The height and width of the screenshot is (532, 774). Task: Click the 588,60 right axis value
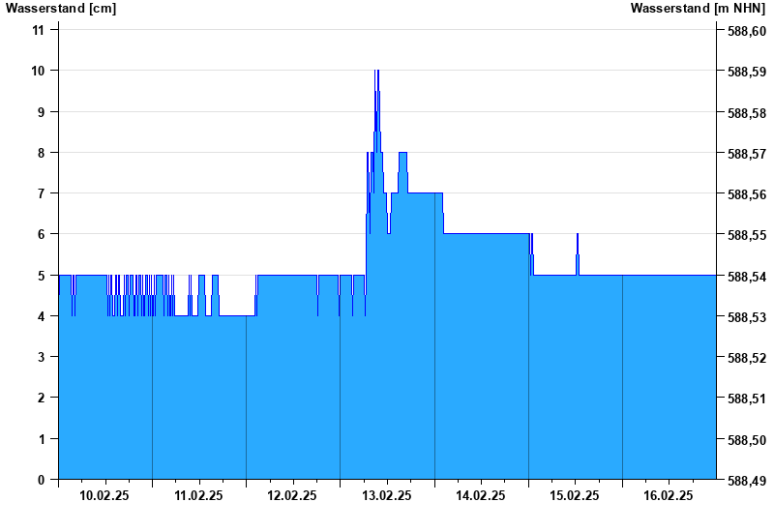point(747,31)
